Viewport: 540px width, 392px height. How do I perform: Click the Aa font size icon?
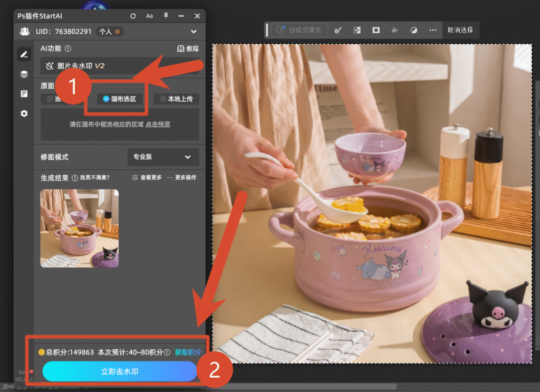149,16
